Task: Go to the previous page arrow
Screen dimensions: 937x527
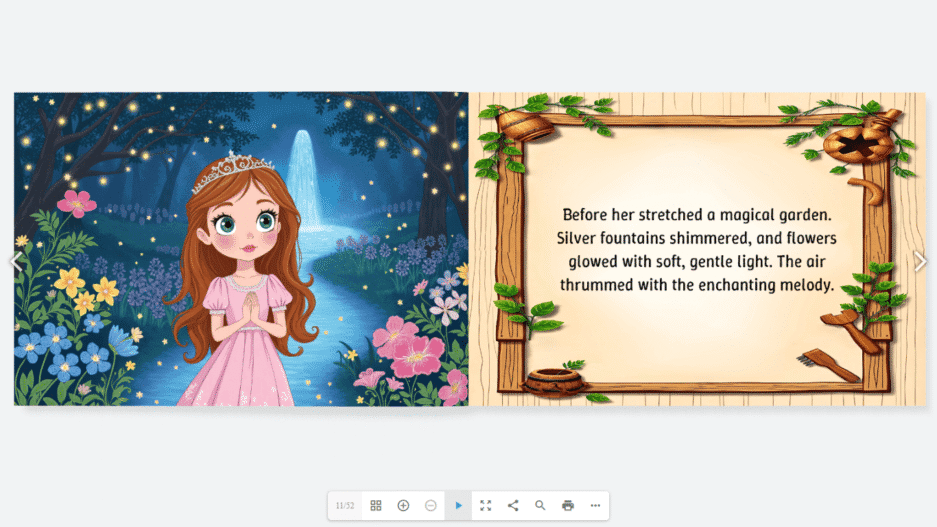Action: [16, 261]
